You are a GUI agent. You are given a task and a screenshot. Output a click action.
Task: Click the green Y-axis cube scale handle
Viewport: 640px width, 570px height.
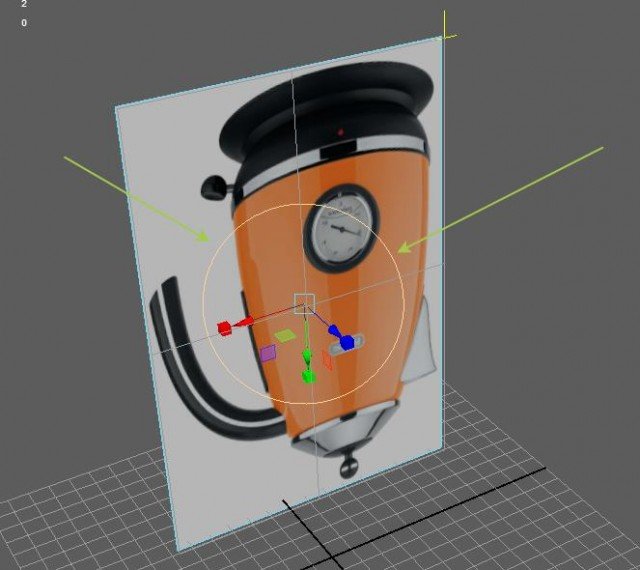tap(308, 376)
